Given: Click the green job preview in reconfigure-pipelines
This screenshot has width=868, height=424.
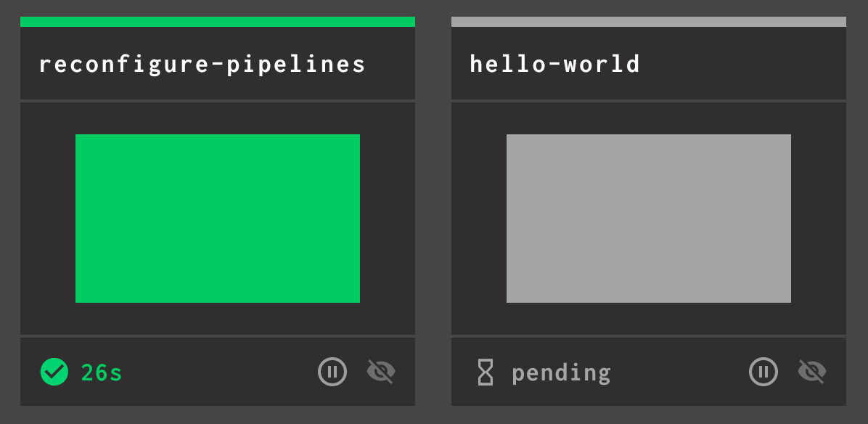Looking at the screenshot, I should (x=218, y=218).
